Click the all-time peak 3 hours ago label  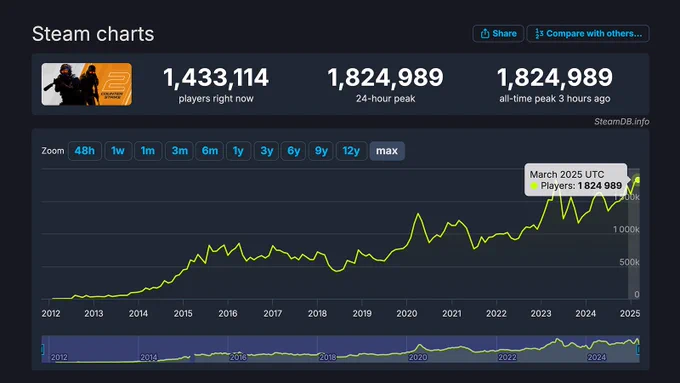click(555, 99)
